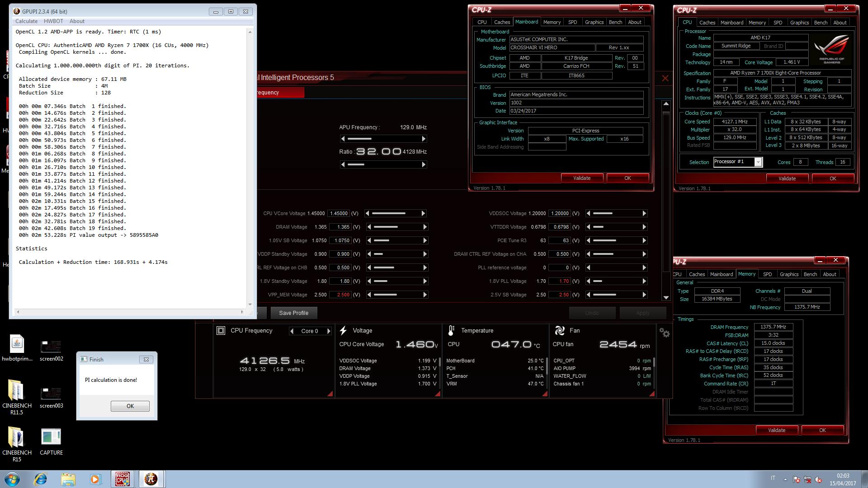Image resolution: width=868 pixels, height=488 pixels.
Task: Open Processor #1 selection dropdown
Action: [758, 162]
